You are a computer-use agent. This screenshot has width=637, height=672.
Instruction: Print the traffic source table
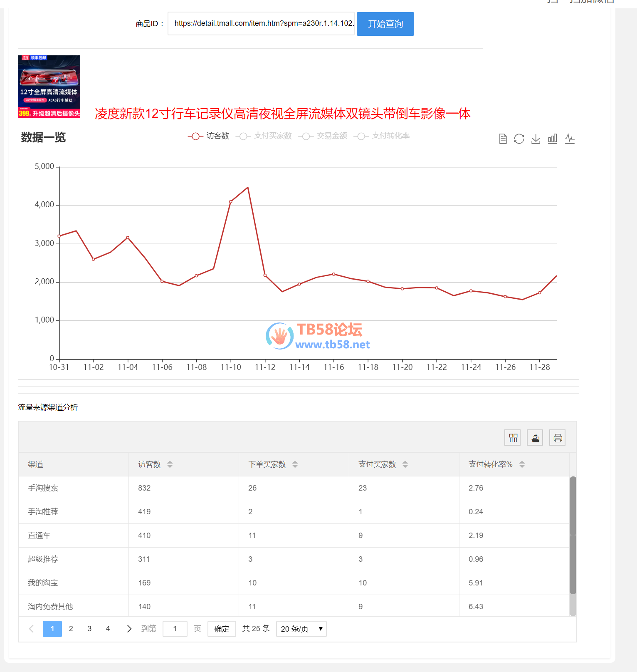click(x=558, y=438)
